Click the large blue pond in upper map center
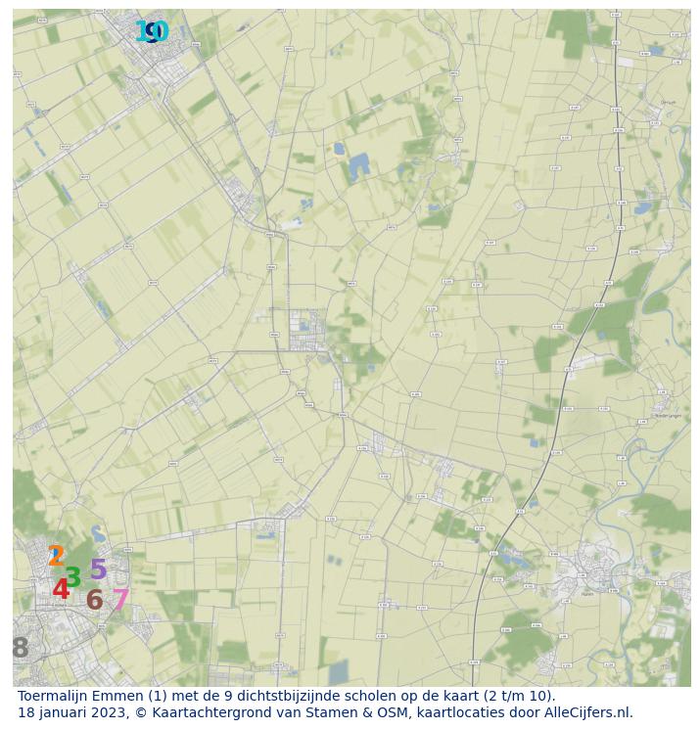Image resolution: width=700 pixels, height=729 pixels. click(x=358, y=164)
